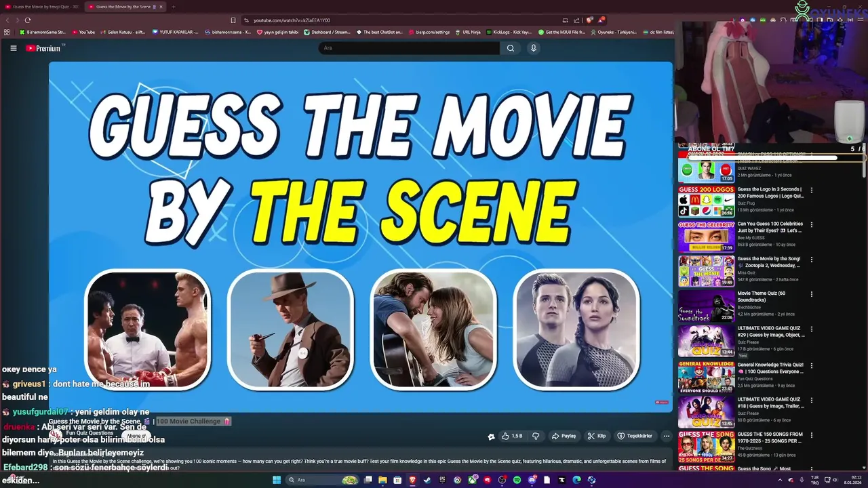The image size is (868, 488).
Task: Create a clip with the Klip button
Action: (x=597, y=436)
